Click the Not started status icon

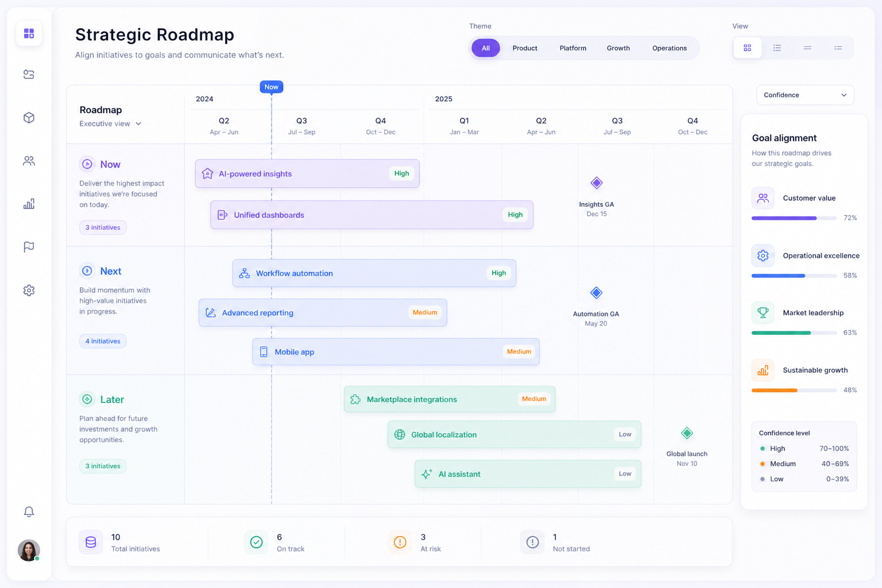pos(532,542)
